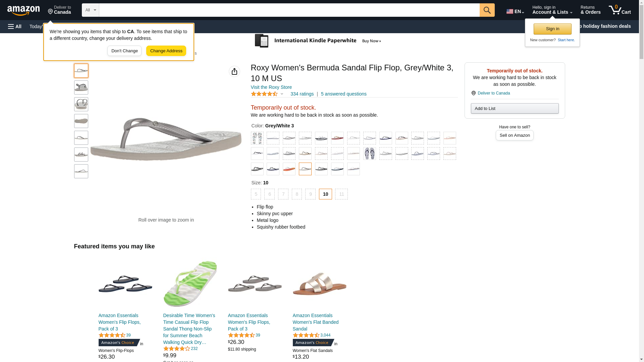Click the star rating icon for the product
Image resolution: width=644 pixels, height=362 pixels.
pos(264,94)
